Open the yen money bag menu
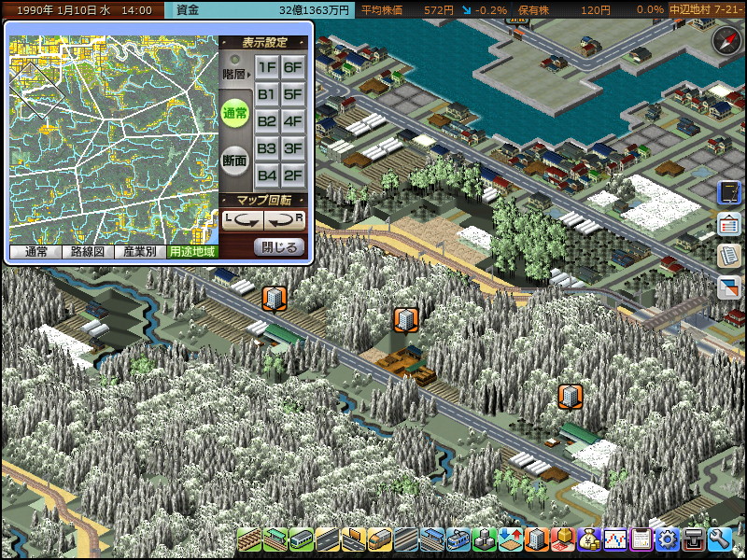This screenshot has height=560, width=747. [589, 539]
